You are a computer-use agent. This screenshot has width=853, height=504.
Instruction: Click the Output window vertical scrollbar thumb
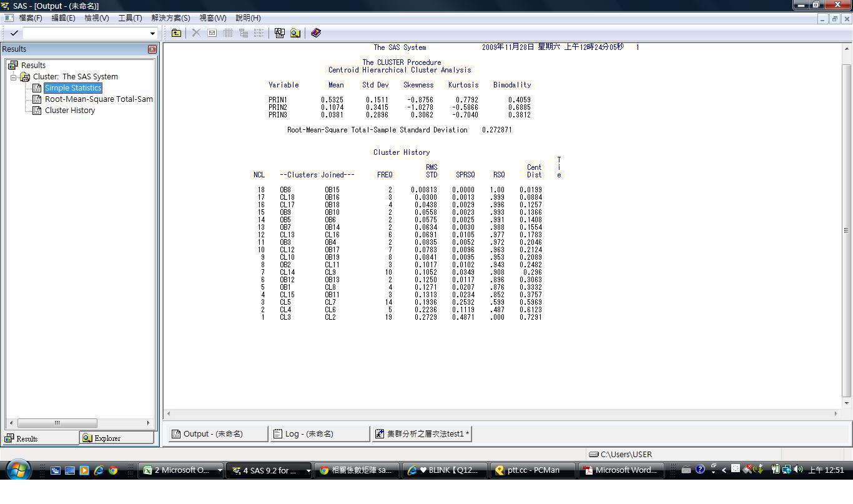pos(847,231)
